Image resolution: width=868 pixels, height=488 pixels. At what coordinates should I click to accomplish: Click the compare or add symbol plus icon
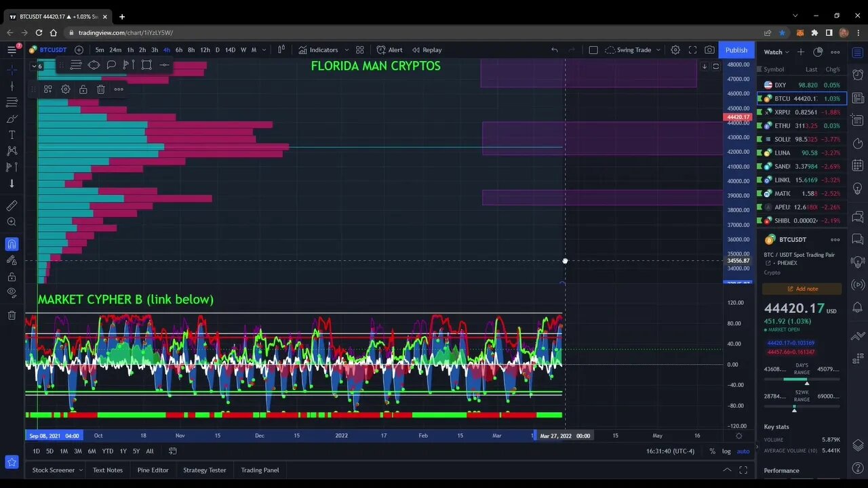click(79, 49)
